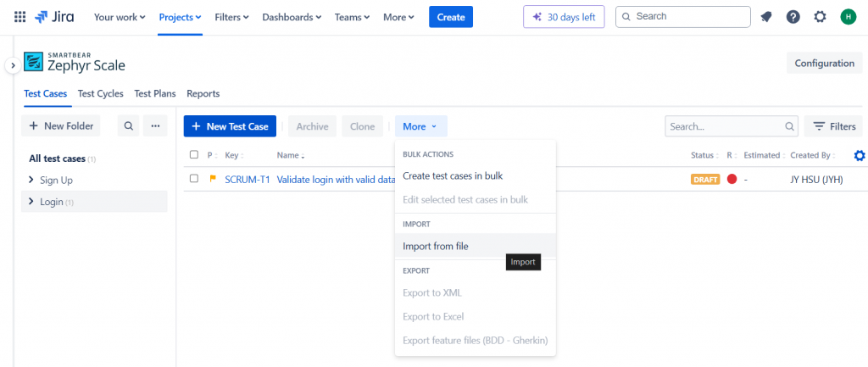This screenshot has height=367, width=868.
Task: Sort by the Key column header
Action: 234,156
